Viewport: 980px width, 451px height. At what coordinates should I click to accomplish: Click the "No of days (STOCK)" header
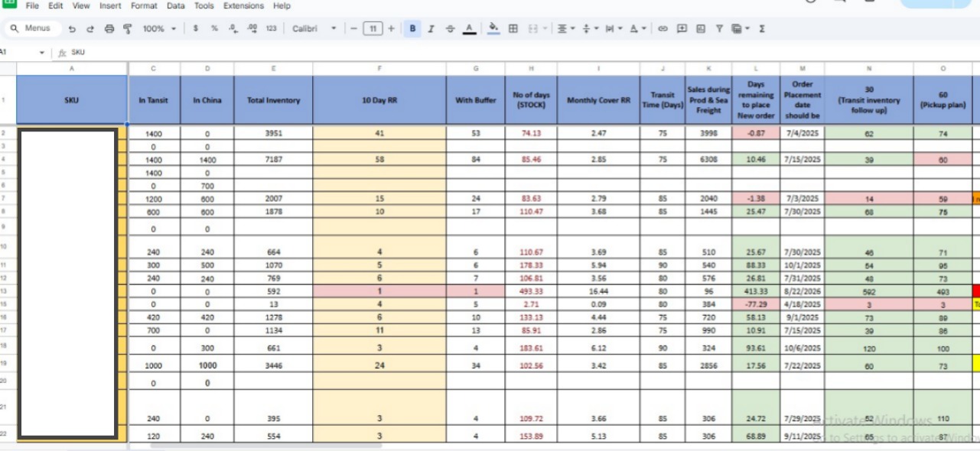[x=531, y=99]
